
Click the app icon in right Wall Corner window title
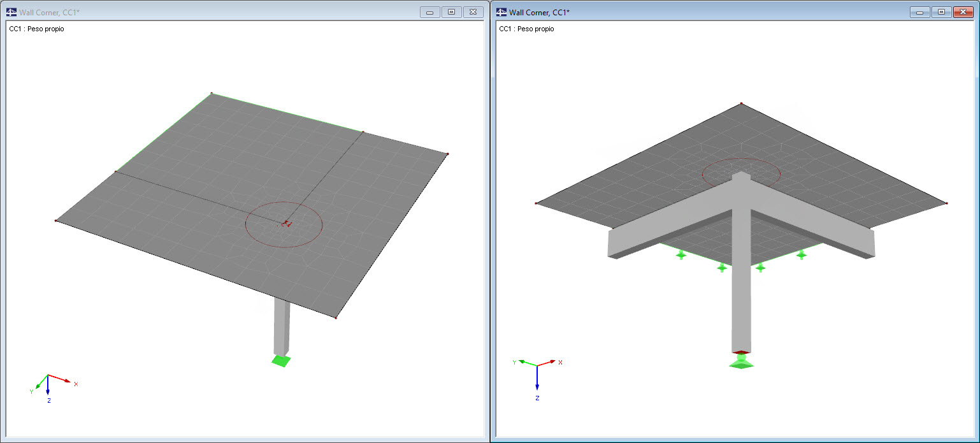501,12
